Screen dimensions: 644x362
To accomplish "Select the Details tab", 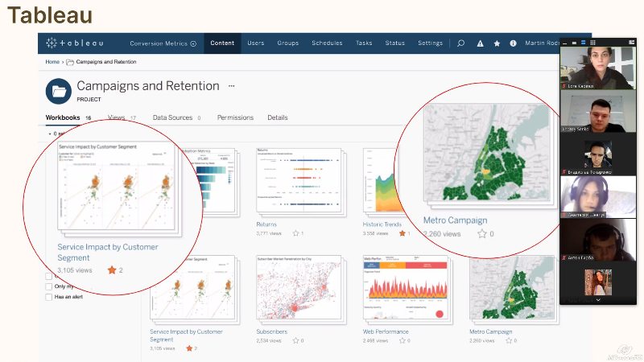I will (278, 117).
